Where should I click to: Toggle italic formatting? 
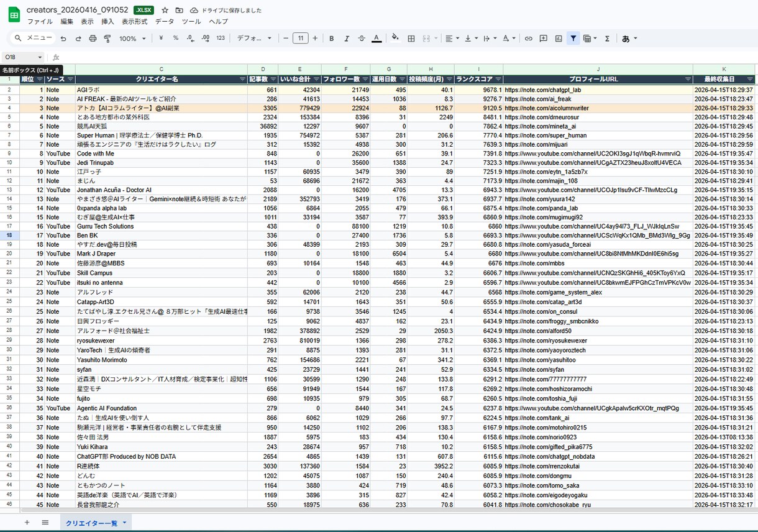[x=347, y=39]
